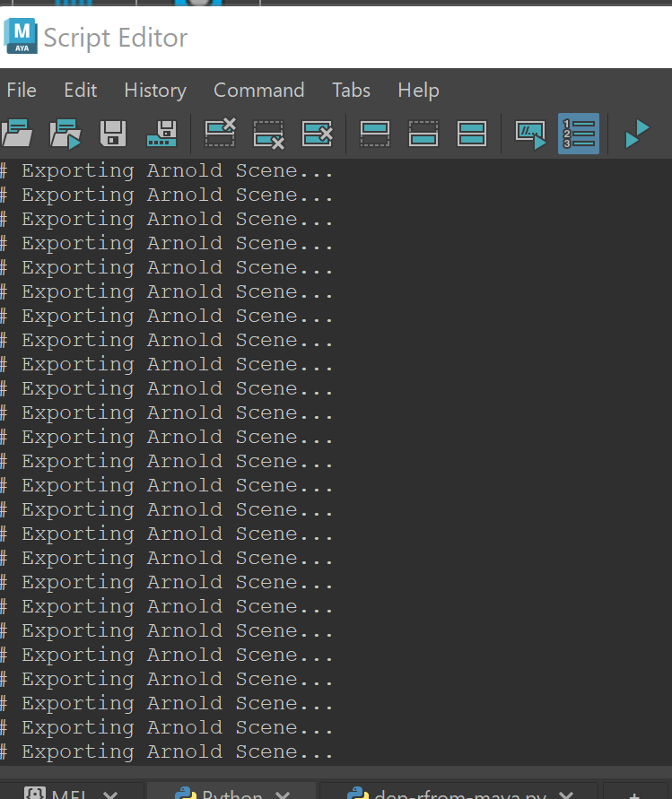Toggle Show Line Numbers
The height and width of the screenshot is (799, 672).
point(579,134)
